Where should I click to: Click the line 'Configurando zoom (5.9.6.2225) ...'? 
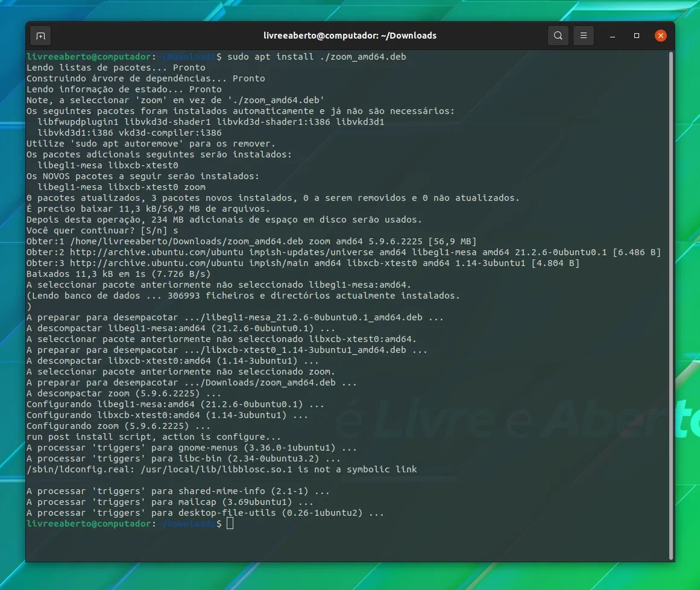[118, 426]
